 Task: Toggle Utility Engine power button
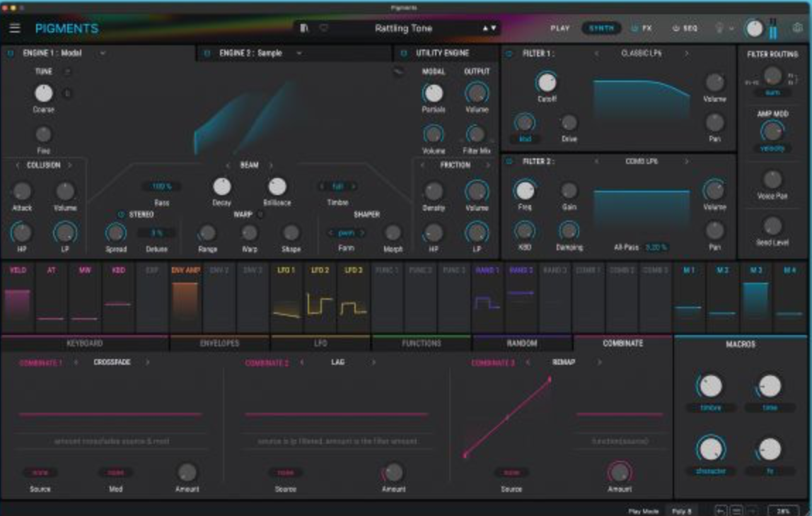click(x=404, y=53)
